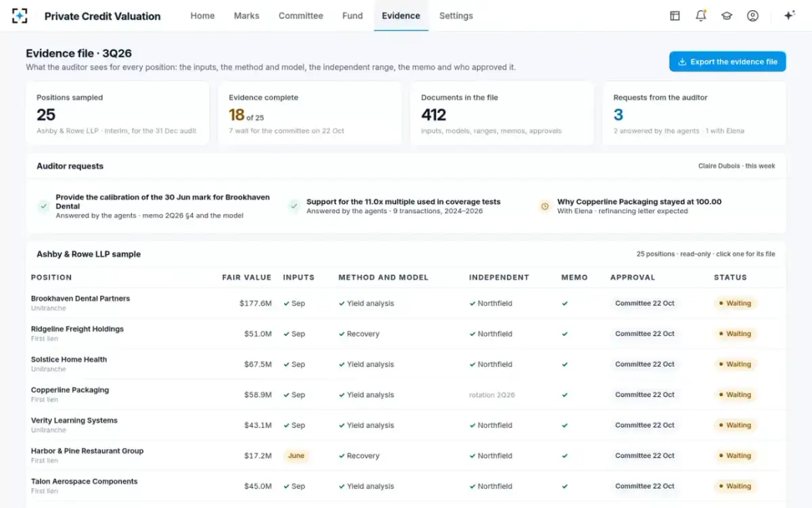Launch the sparkle AI assistant icon
The height and width of the screenshot is (508, 812).
(789, 16)
